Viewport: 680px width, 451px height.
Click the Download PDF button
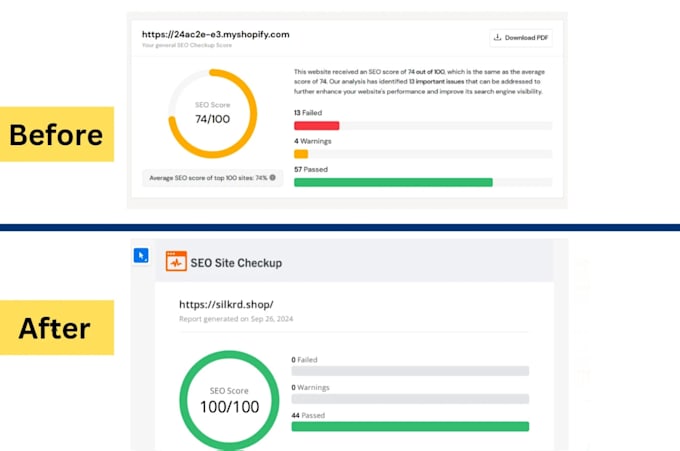click(x=521, y=38)
